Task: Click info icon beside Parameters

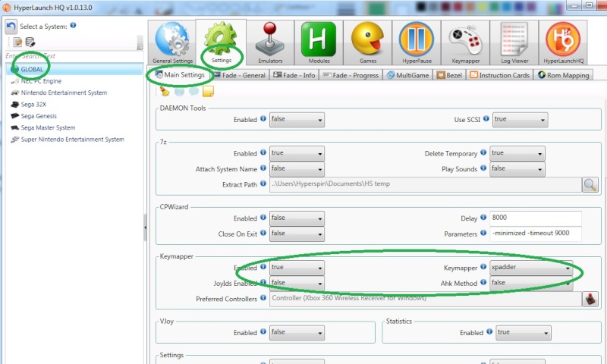Action: pyautogui.click(x=483, y=233)
